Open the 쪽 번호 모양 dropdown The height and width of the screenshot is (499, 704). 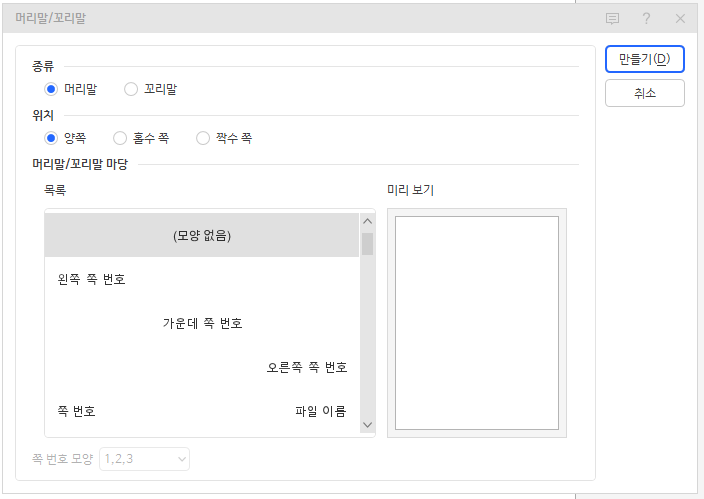(144, 459)
